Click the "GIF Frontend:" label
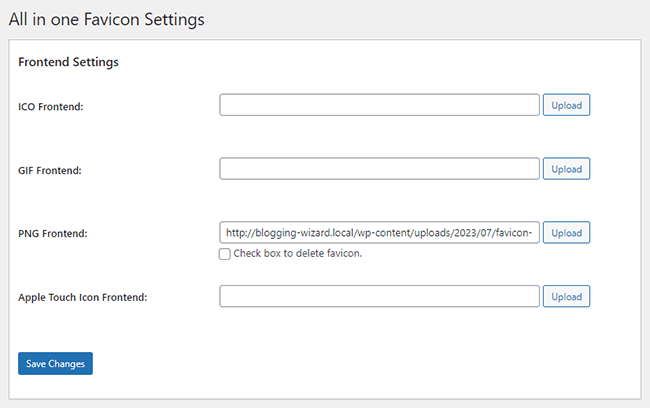This screenshot has width=650, height=408. click(x=49, y=170)
